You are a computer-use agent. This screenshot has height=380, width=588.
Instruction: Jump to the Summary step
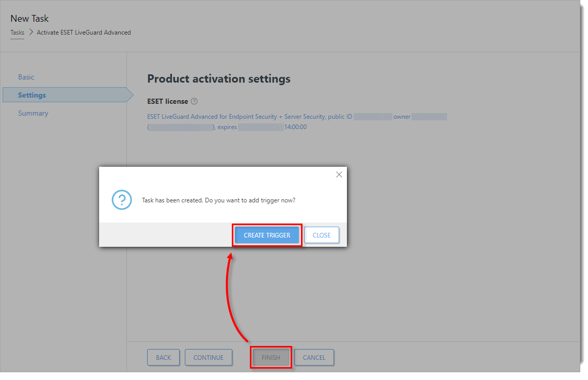coord(33,113)
